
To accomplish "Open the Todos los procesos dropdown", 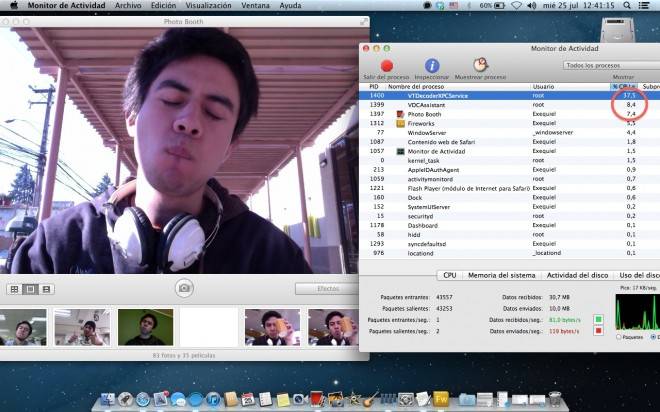I will (x=611, y=65).
